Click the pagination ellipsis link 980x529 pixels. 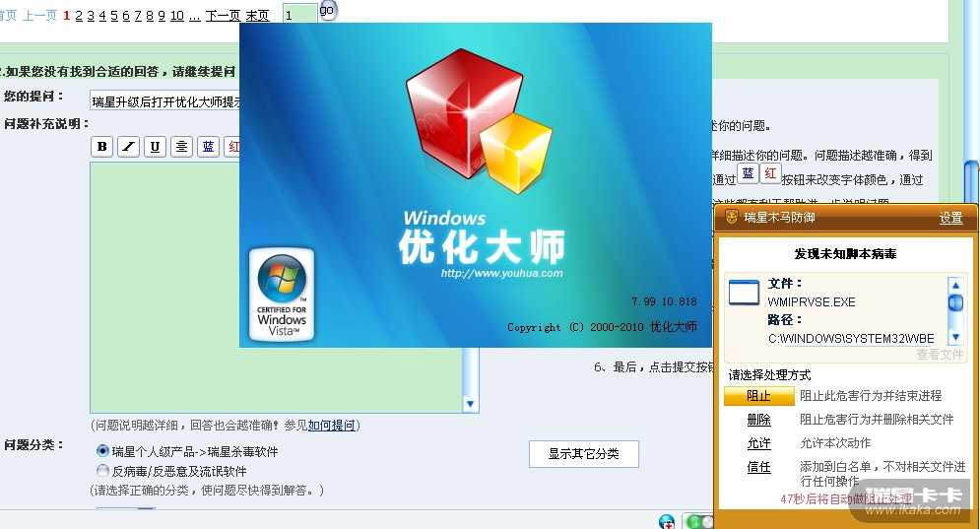[194, 16]
